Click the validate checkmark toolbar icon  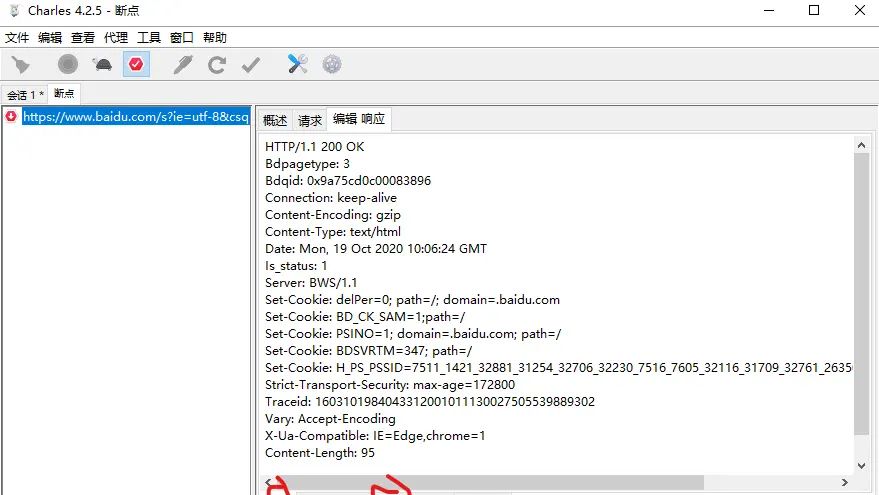[x=251, y=64]
